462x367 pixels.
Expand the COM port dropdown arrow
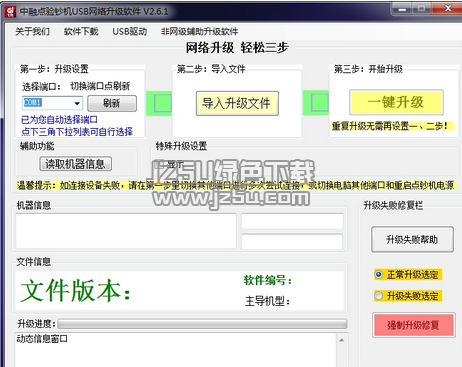[77, 103]
